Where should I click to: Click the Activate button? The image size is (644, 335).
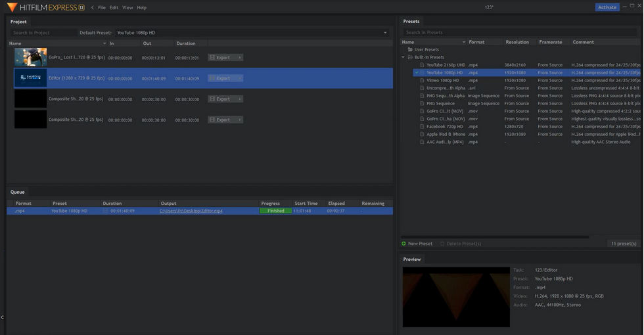pyautogui.click(x=607, y=7)
